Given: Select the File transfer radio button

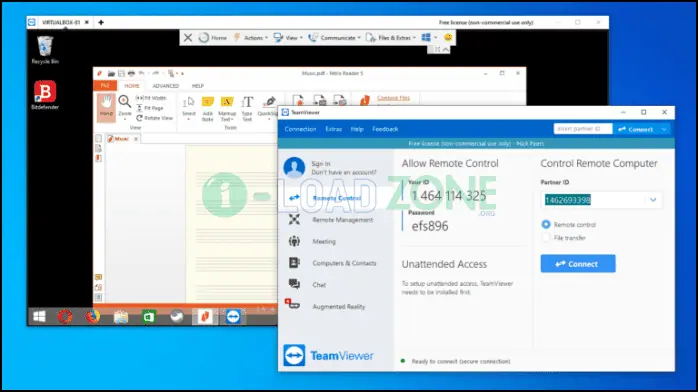Looking at the screenshot, I should click(546, 238).
